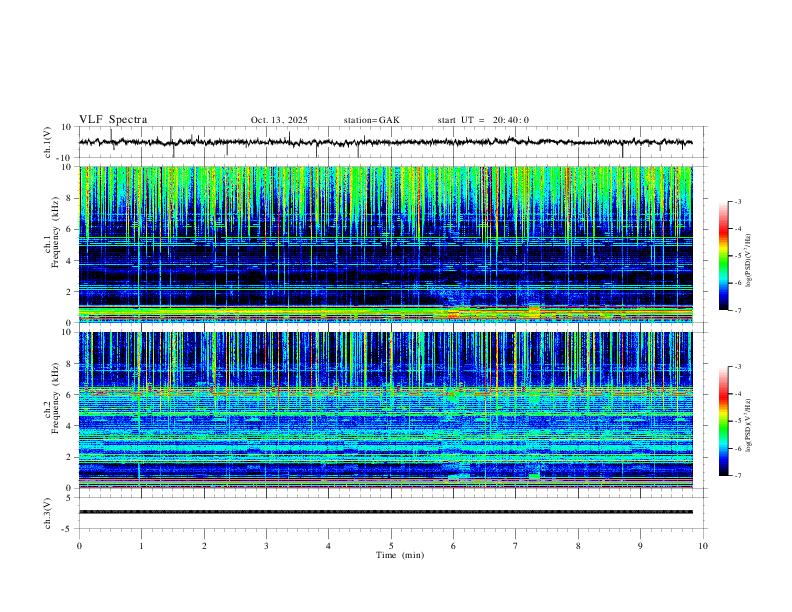This screenshot has height=612, width=792.
Task: Click the ch.2 "Frequency (kHz)" axis label
Action: [55, 398]
